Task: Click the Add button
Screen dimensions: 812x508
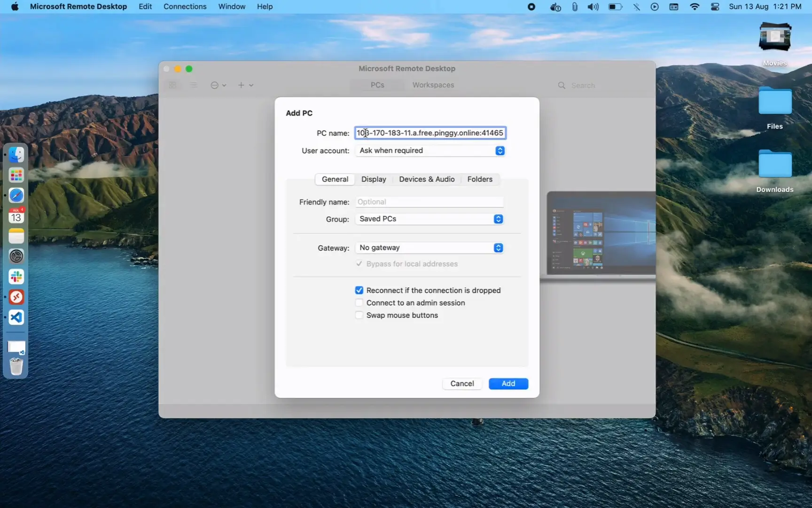Action: 508,384
